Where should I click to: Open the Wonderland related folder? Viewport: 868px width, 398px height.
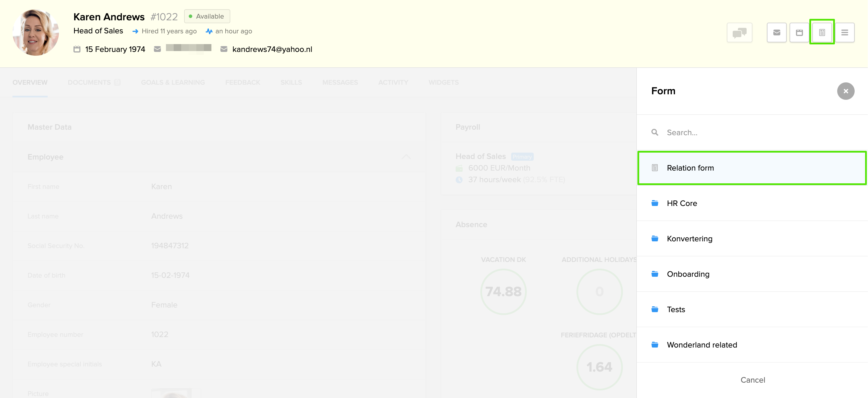pyautogui.click(x=702, y=344)
